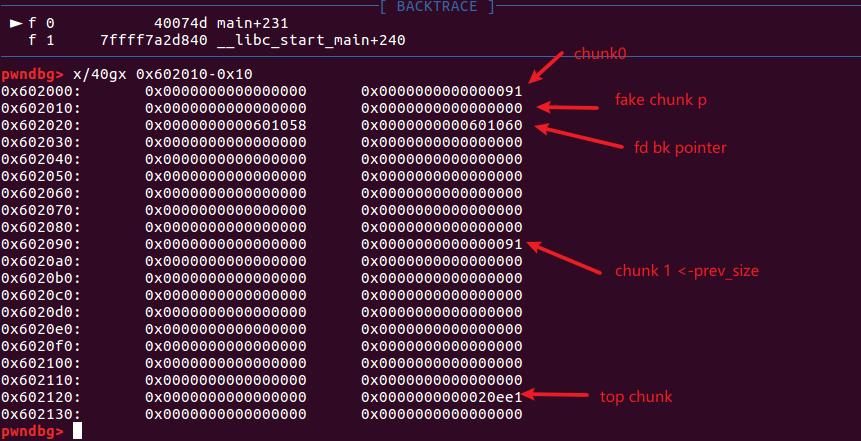Click the red arrow pointing to chunk0
861x441 pixels.
[x=546, y=66]
